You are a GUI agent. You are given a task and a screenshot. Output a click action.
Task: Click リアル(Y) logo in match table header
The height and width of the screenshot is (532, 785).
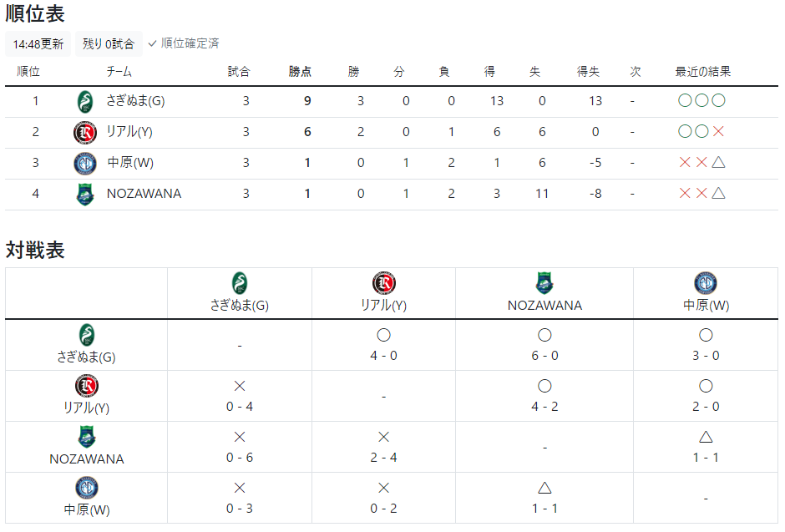(x=384, y=283)
